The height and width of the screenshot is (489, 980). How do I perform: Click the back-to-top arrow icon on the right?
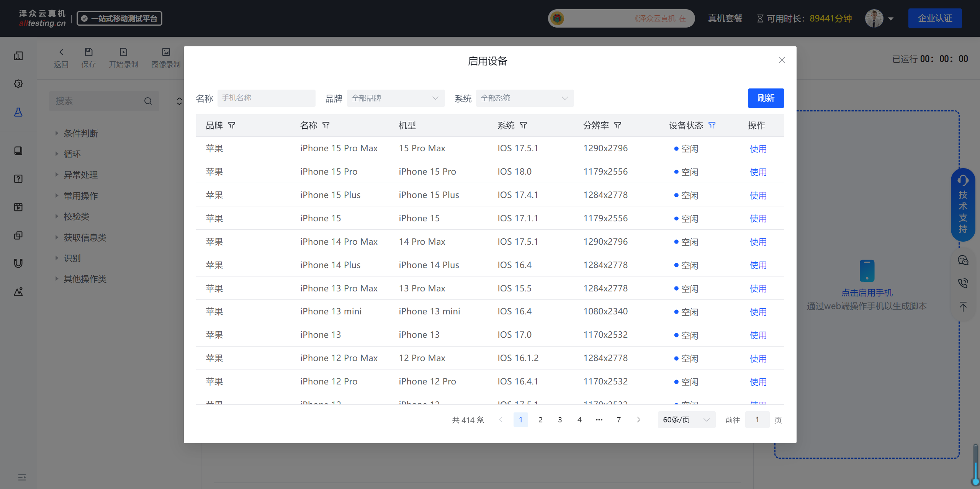tap(963, 306)
